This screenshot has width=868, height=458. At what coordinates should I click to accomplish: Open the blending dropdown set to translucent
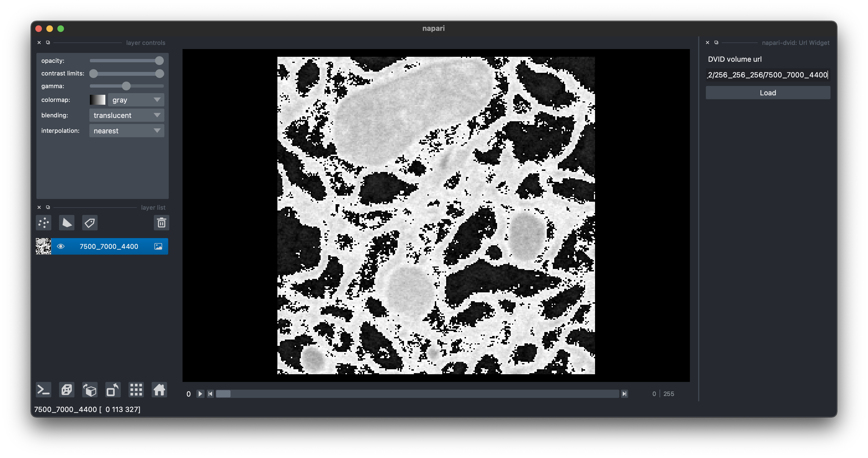click(x=127, y=115)
